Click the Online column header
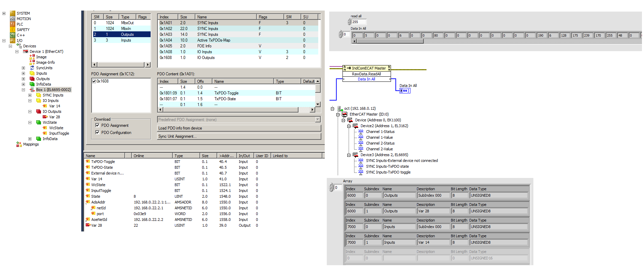The image size is (644, 271). [x=152, y=156]
